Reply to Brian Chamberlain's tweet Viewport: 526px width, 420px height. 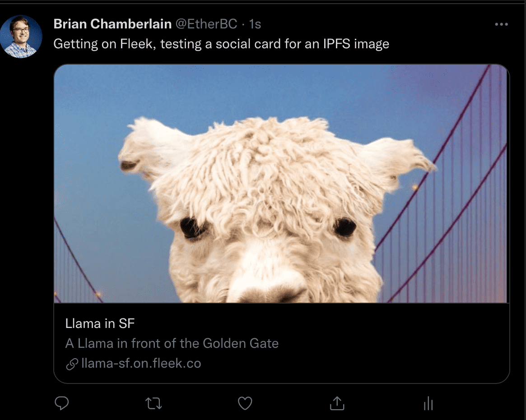click(61, 403)
